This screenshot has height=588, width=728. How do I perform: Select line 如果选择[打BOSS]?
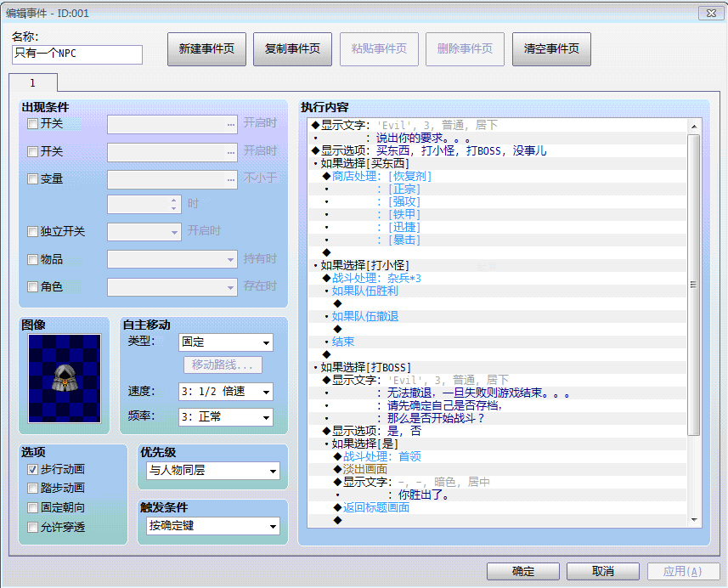[x=497, y=367]
